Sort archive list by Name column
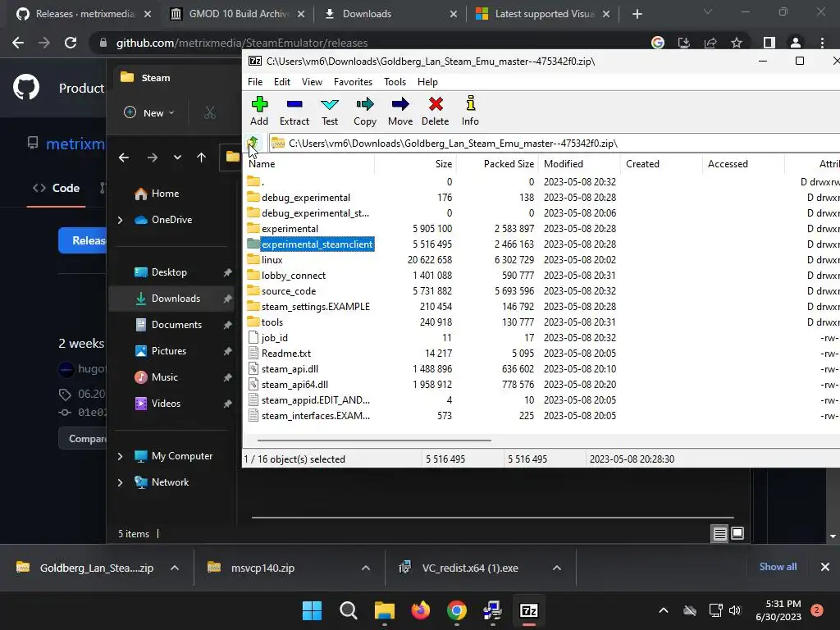Image resolution: width=840 pixels, height=630 pixels. click(309, 164)
